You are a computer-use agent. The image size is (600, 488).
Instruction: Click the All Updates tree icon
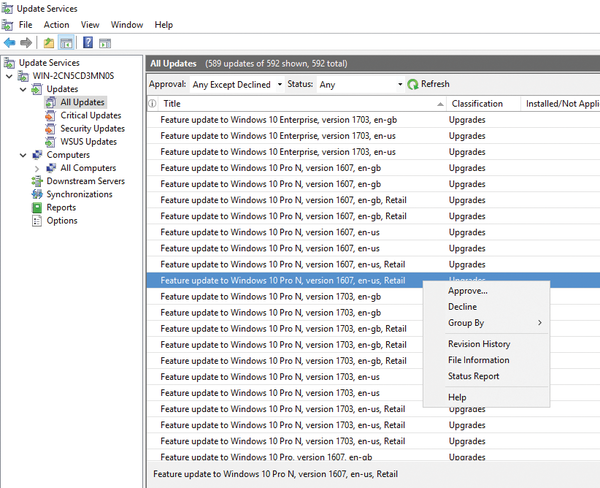click(51, 102)
